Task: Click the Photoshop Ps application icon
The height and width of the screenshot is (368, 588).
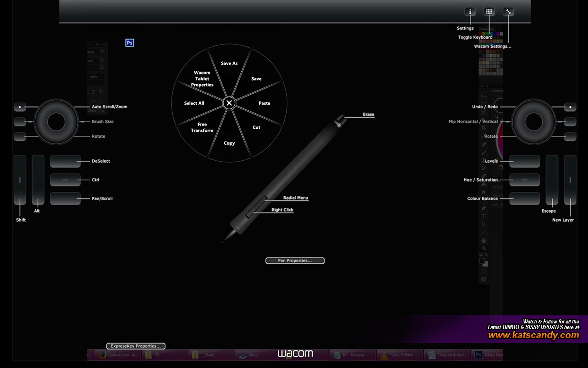Action: coord(129,43)
